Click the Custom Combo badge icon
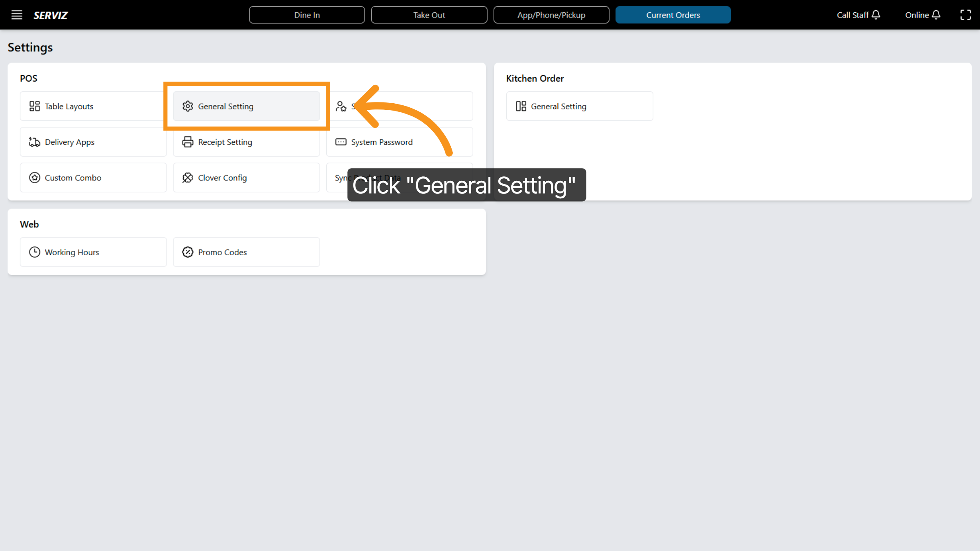Screen dimensions: 980x551 34,178
